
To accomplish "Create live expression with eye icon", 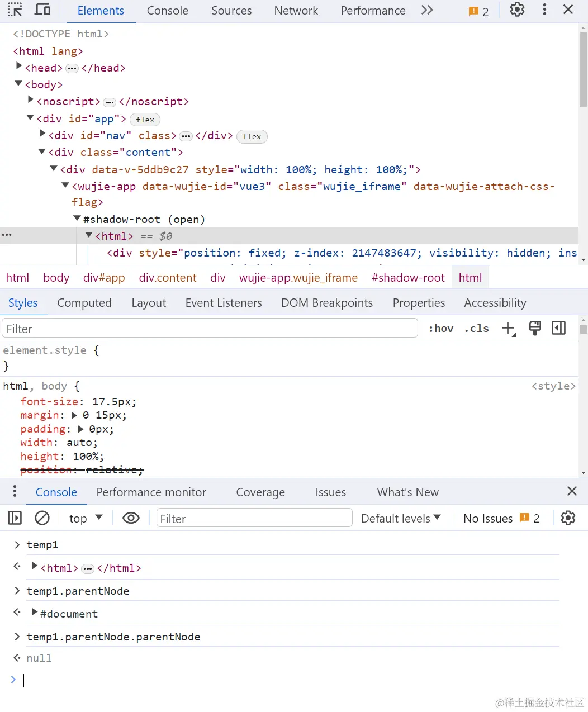I will click(x=131, y=518).
